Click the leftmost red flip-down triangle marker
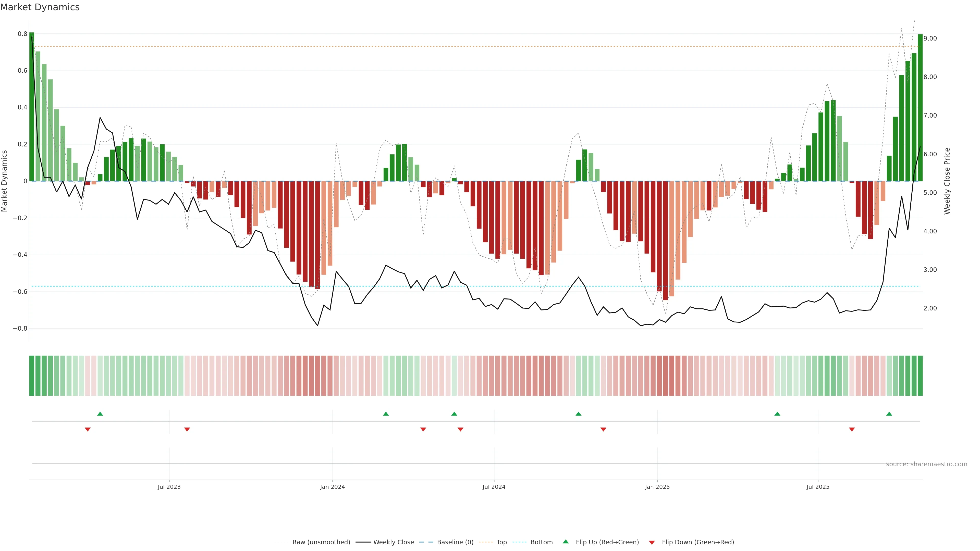The height and width of the screenshot is (551, 980). click(x=88, y=429)
